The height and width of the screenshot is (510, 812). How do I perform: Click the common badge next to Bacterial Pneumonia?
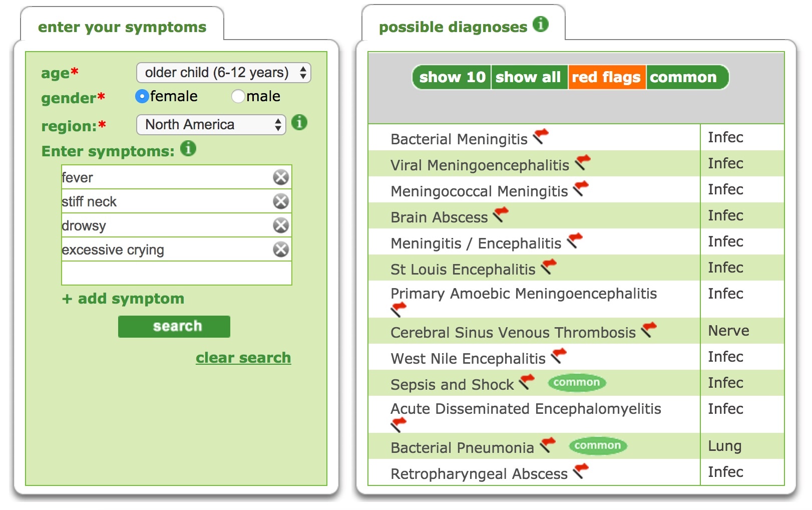(x=597, y=445)
